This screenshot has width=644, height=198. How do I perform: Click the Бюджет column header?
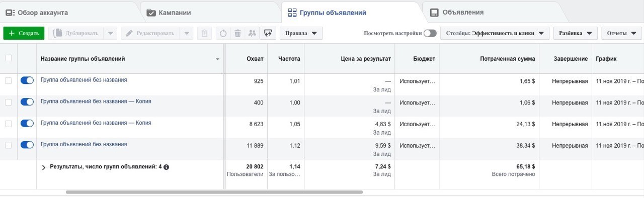(x=417, y=59)
